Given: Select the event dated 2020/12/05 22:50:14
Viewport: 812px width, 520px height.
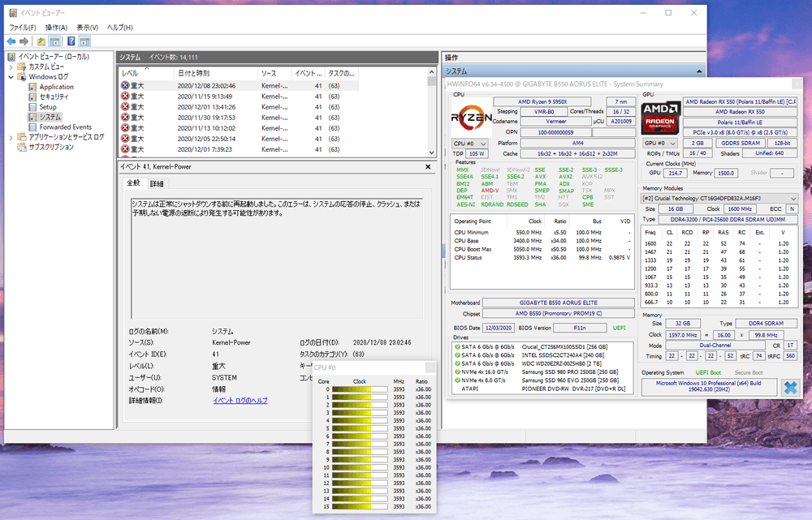Looking at the screenshot, I should [239, 139].
